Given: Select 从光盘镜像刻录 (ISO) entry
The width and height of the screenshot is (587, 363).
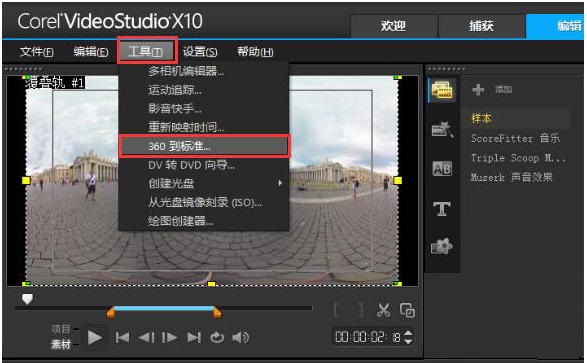Looking at the screenshot, I should (204, 202).
